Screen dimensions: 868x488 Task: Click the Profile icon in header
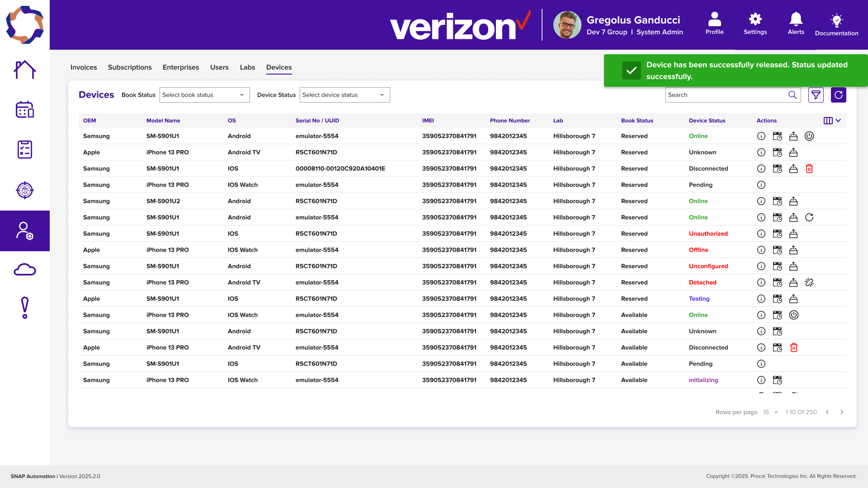pyautogui.click(x=714, y=23)
